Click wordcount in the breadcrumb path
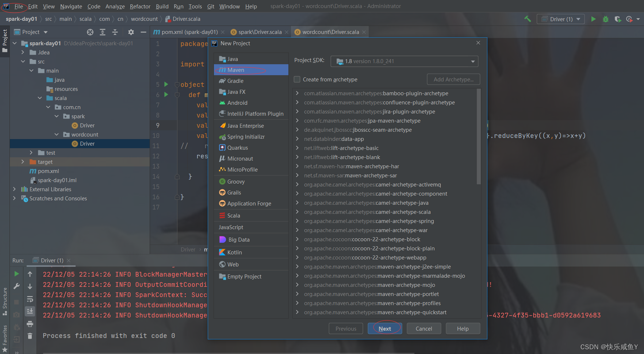The height and width of the screenshot is (354, 644). tap(144, 19)
